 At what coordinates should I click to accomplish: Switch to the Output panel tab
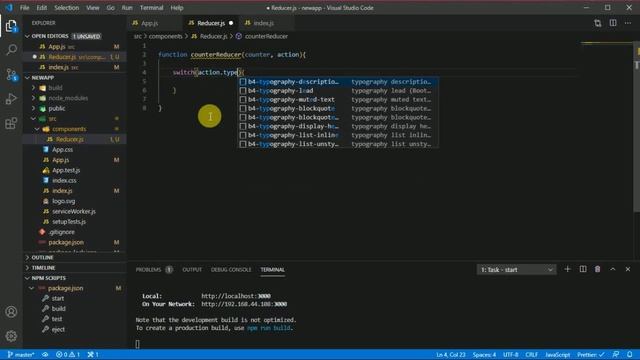(x=192, y=269)
